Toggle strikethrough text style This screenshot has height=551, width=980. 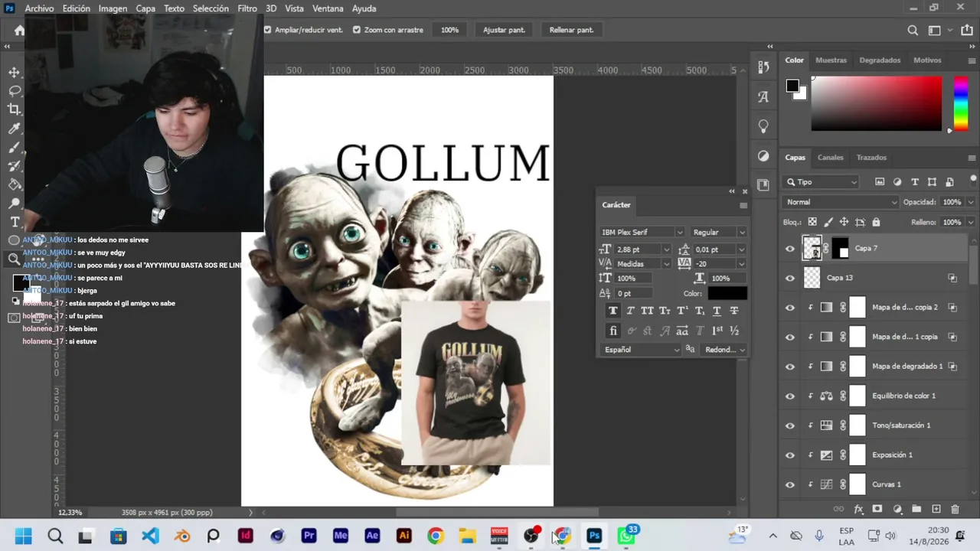click(734, 311)
